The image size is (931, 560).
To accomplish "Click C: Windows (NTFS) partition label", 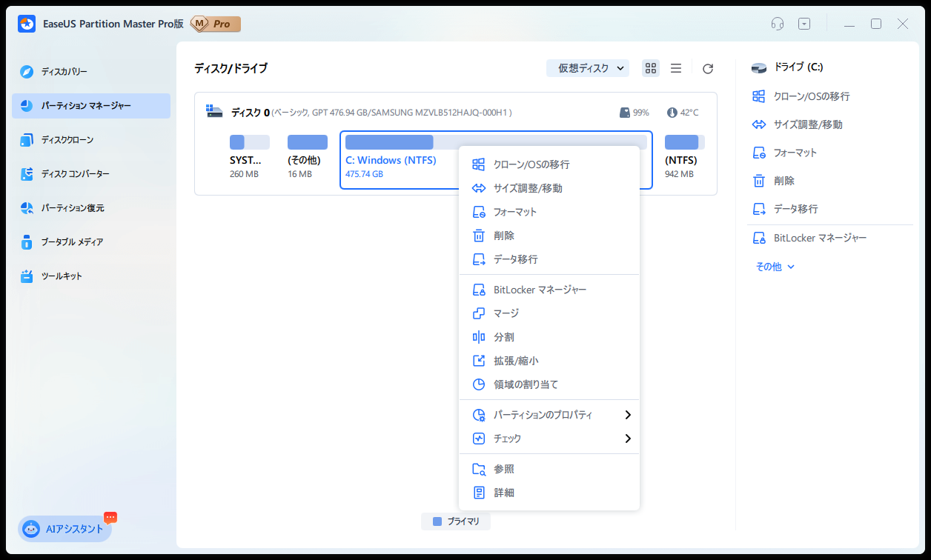I will pos(391,160).
